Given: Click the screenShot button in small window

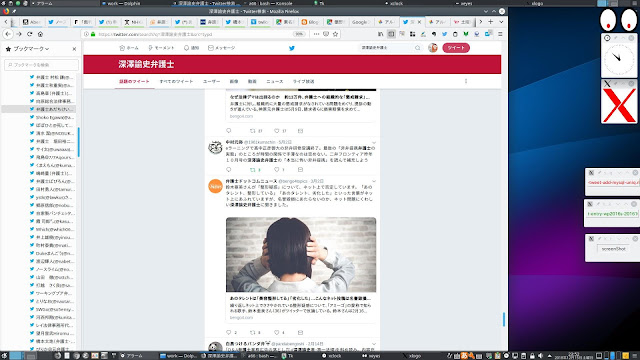Looking at the screenshot, I should coord(613,249).
